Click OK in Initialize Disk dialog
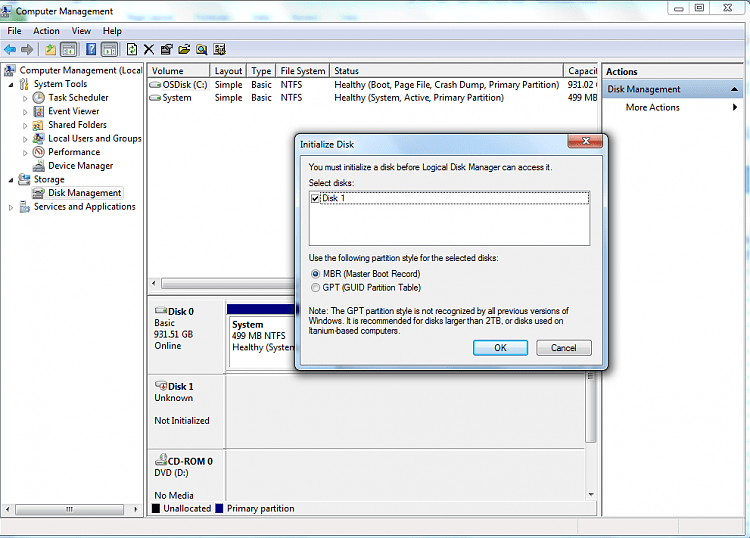Image resolution: width=750 pixels, height=538 pixels. pyautogui.click(x=500, y=348)
